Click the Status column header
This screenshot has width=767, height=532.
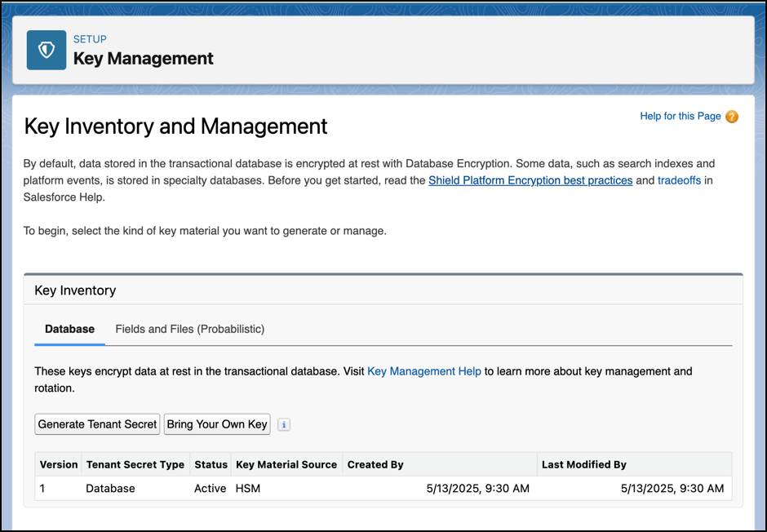coord(211,464)
